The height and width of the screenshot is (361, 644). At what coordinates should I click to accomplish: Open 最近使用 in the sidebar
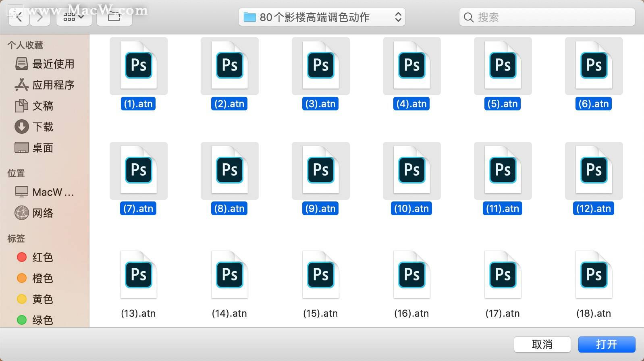pos(44,64)
